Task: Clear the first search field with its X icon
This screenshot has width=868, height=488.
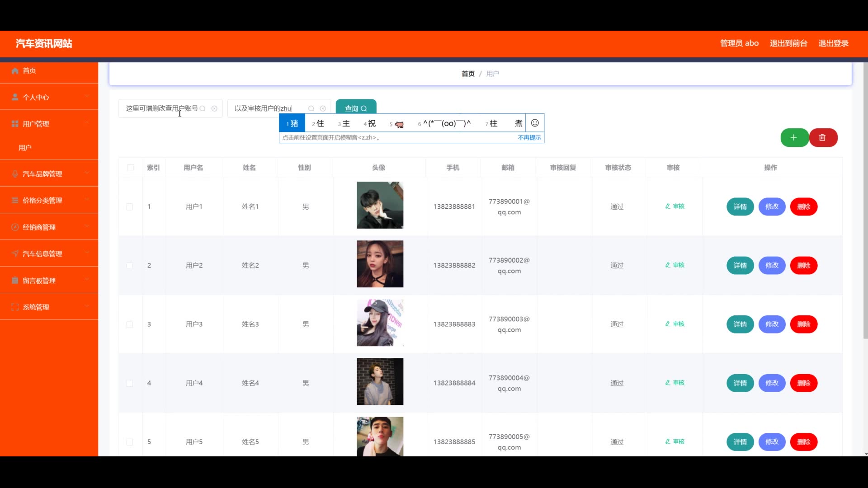Action: point(214,108)
